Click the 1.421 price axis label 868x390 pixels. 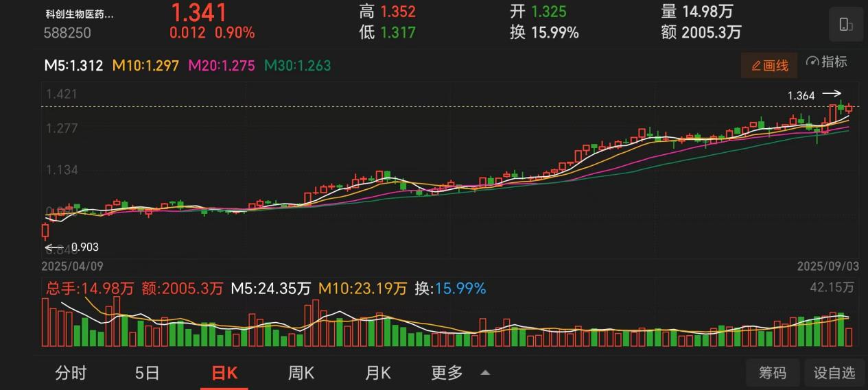point(61,94)
